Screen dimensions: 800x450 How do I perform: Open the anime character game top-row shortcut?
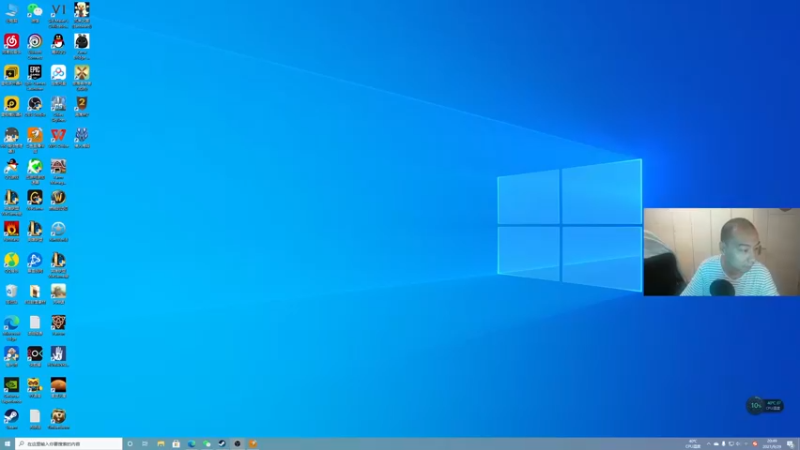[x=82, y=14]
